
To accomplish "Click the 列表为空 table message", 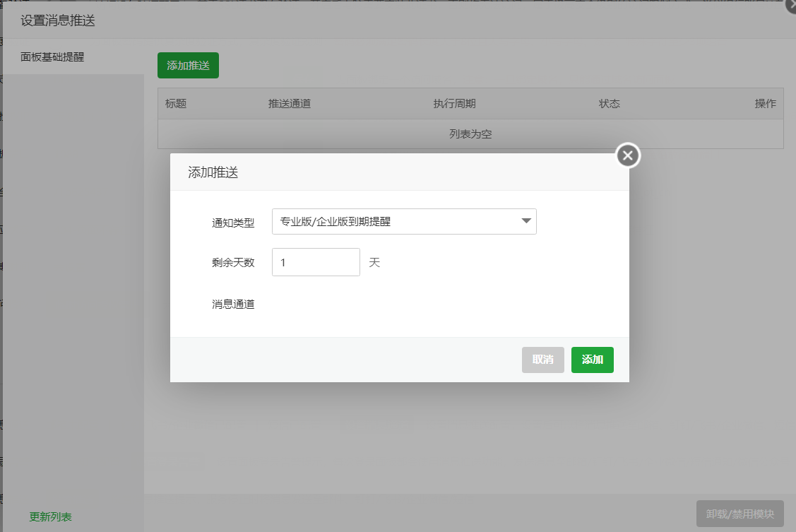I will click(x=470, y=134).
